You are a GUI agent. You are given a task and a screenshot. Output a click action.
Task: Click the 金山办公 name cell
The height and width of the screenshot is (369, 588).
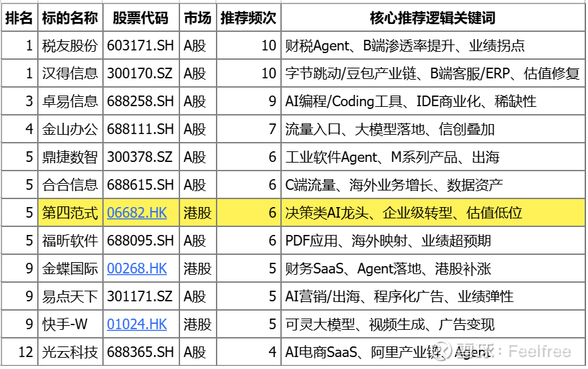tap(70, 129)
